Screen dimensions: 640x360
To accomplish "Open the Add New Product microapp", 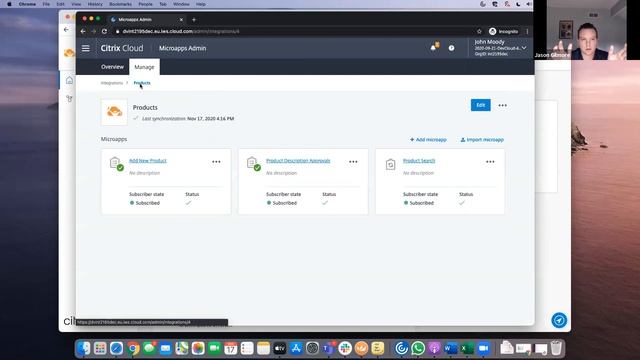I will (x=148, y=161).
